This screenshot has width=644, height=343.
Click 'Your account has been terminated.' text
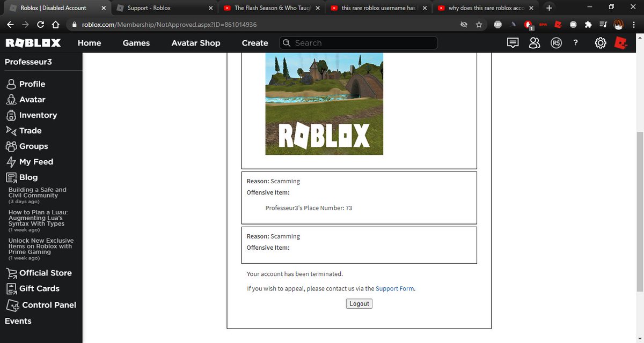tap(295, 274)
